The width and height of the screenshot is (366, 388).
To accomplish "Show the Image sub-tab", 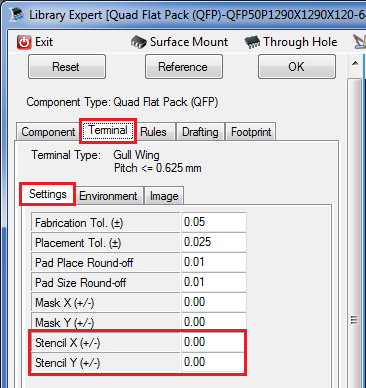I will pyautogui.click(x=164, y=196).
